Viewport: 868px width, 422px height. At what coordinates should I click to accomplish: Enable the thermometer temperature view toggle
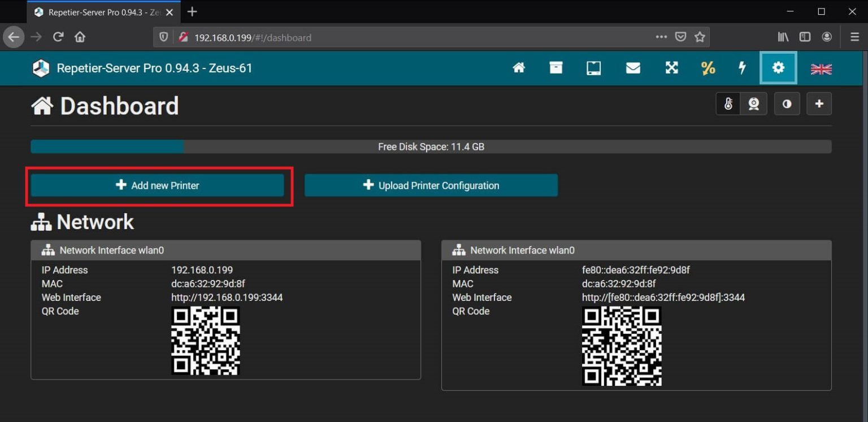click(x=728, y=104)
